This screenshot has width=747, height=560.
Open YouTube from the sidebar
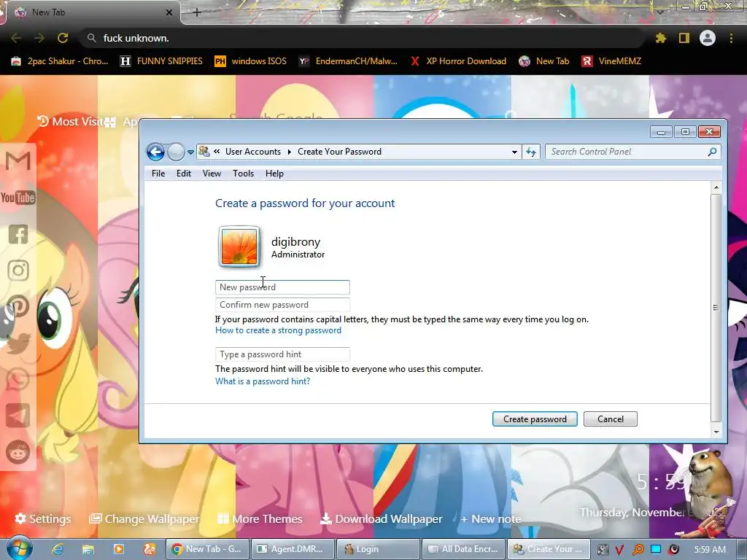tap(18, 198)
